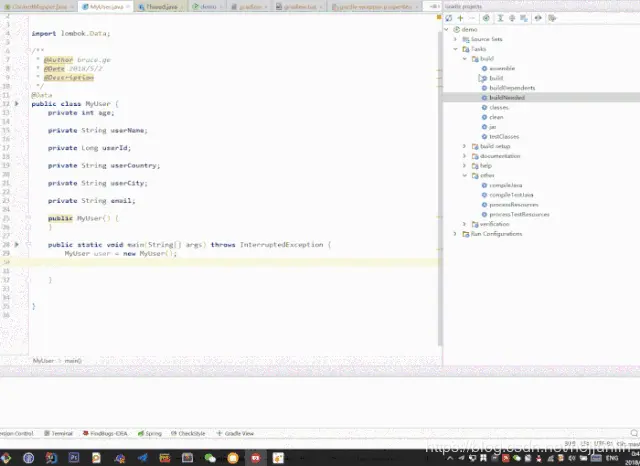The width and height of the screenshot is (640, 466).
Task: Switch to ContentMapper.java tab
Action: point(38,7)
